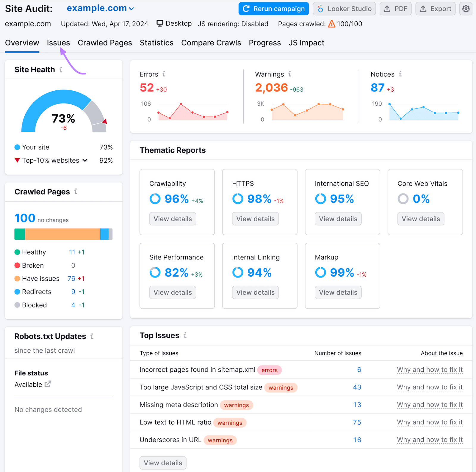
Task: Open the Compare Crawls tab
Action: coord(211,43)
